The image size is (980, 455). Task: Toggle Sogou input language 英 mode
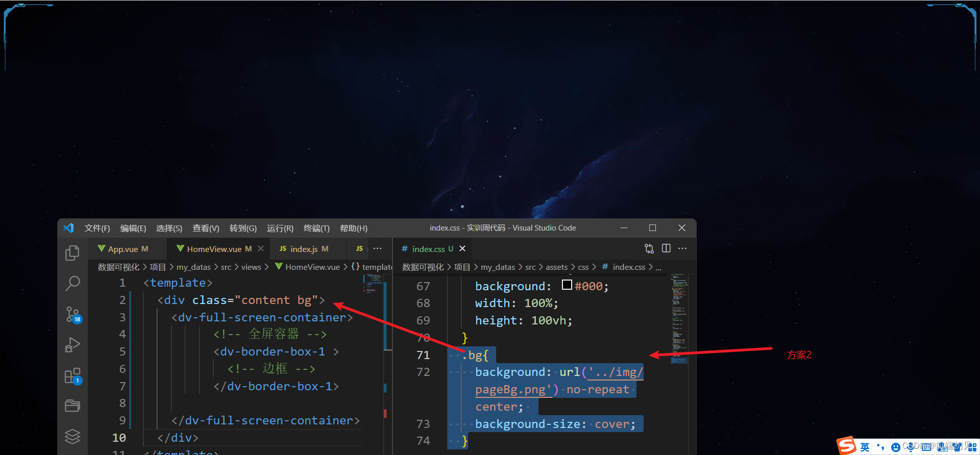pyautogui.click(x=865, y=447)
